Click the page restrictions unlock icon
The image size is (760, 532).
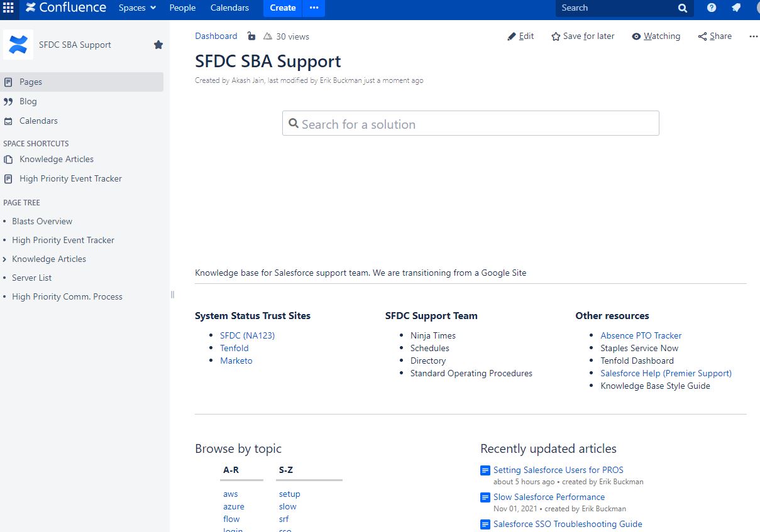click(x=251, y=36)
